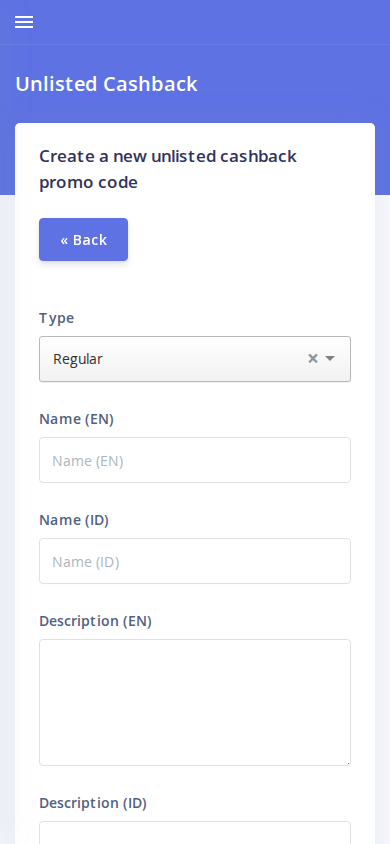Click the Name (ID) label

pyautogui.click(x=74, y=521)
